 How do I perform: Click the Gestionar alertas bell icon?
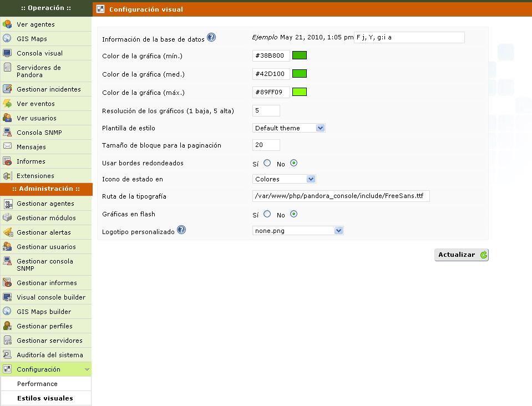click(x=7, y=232)
